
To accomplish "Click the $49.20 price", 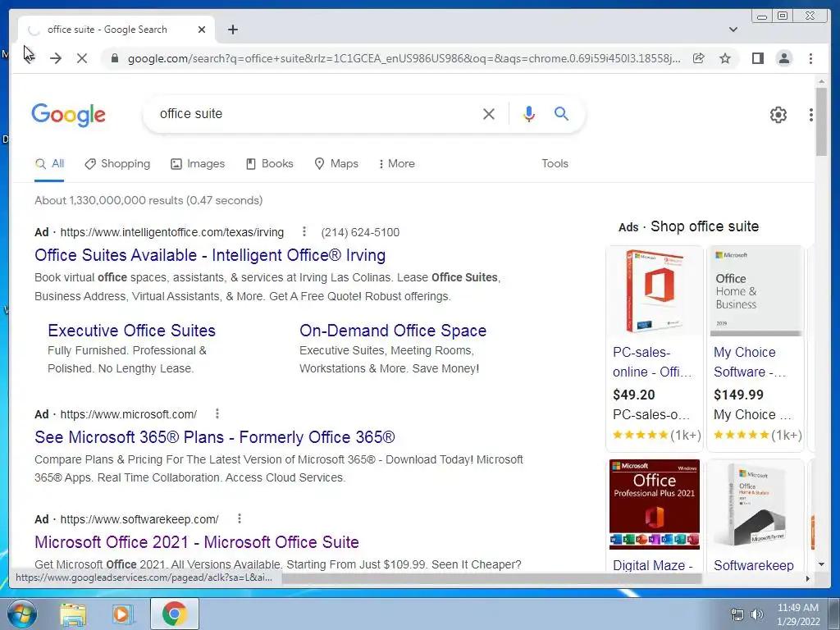I will [x=634, y=395].
